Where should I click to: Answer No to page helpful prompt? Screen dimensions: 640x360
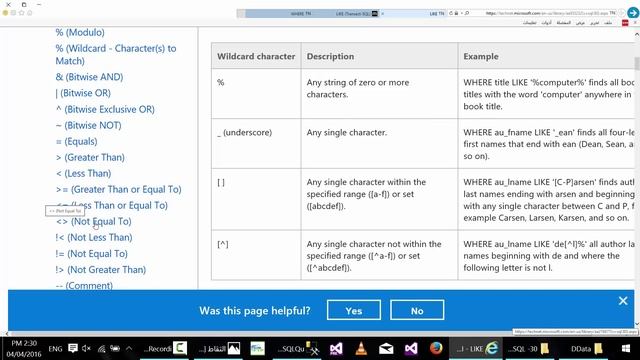coord(417,310)
